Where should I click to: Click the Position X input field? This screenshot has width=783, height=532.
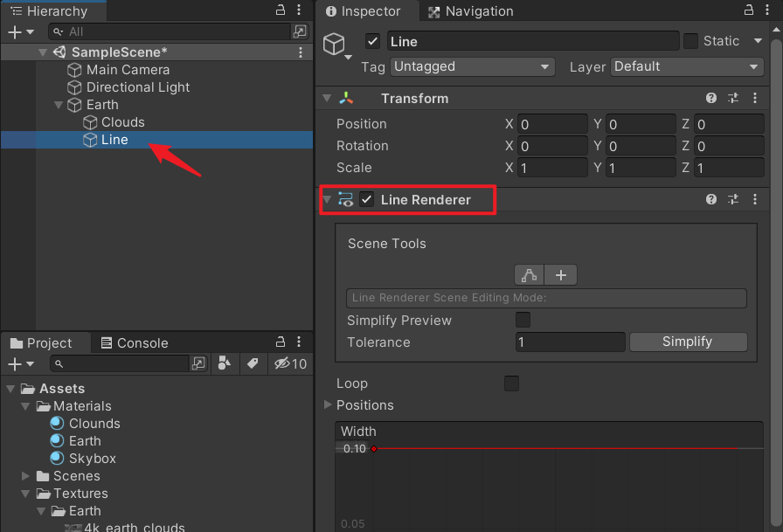[x=552, y=124]
